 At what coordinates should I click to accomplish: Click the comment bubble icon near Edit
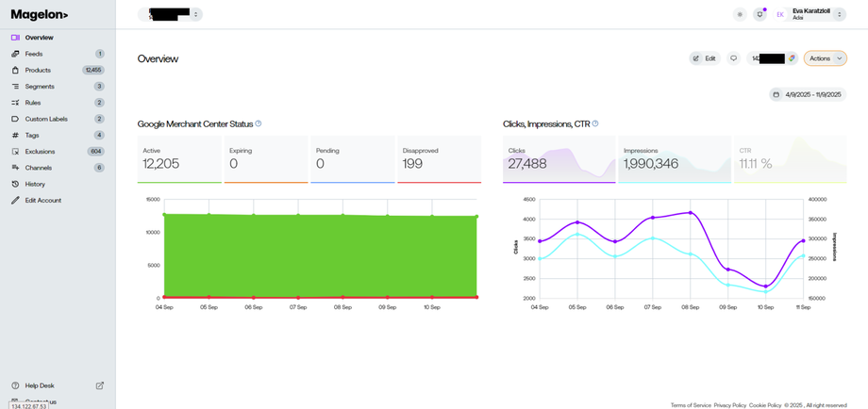(733, 58)
